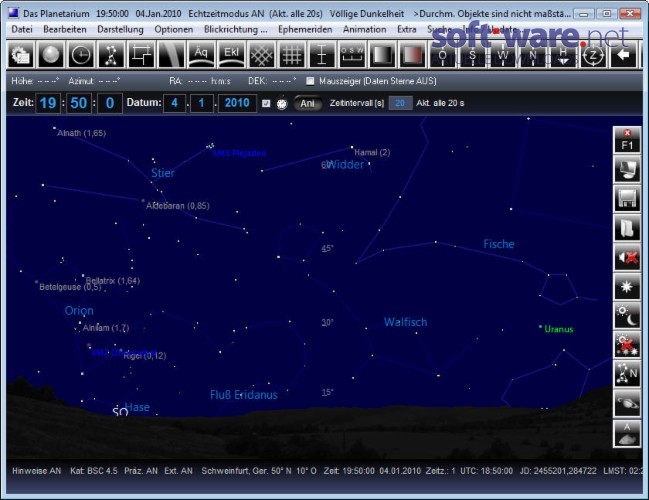Look south with the S direction icon
649x500 pixels.
(x=473, y=55)
